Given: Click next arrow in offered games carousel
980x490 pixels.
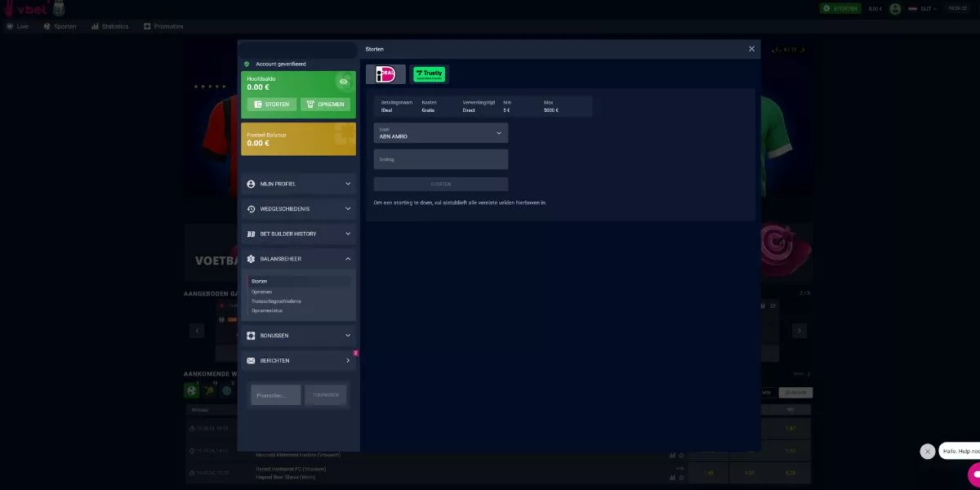Looking at the screenshot, I should pos(800,331).
